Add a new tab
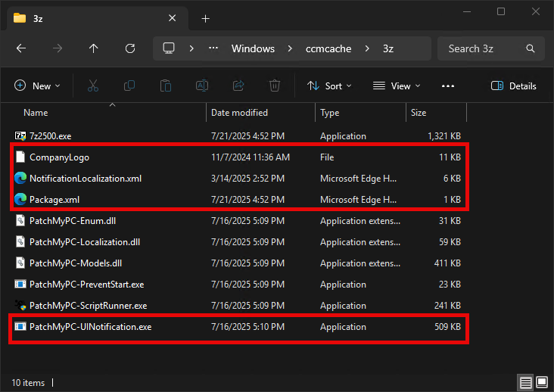The image size is (554, 392). point(205,18)
